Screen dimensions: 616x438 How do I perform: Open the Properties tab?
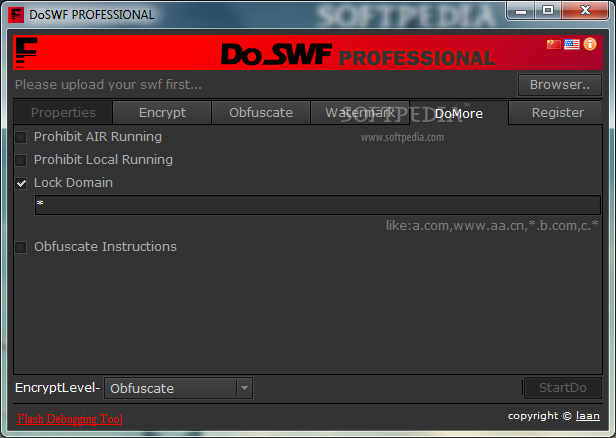pos(63,113)
